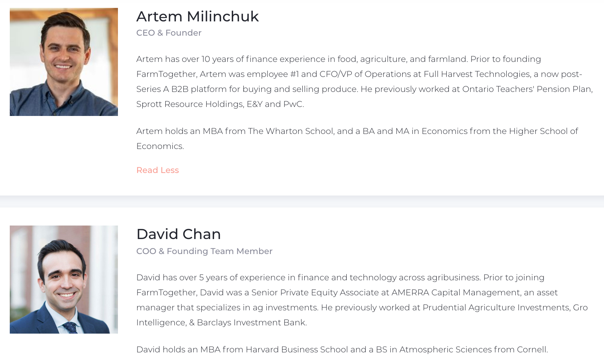Click COO & Founding Team Member subtitle
This screenshot has width=604, height=364.
click(x=204, y=251)
